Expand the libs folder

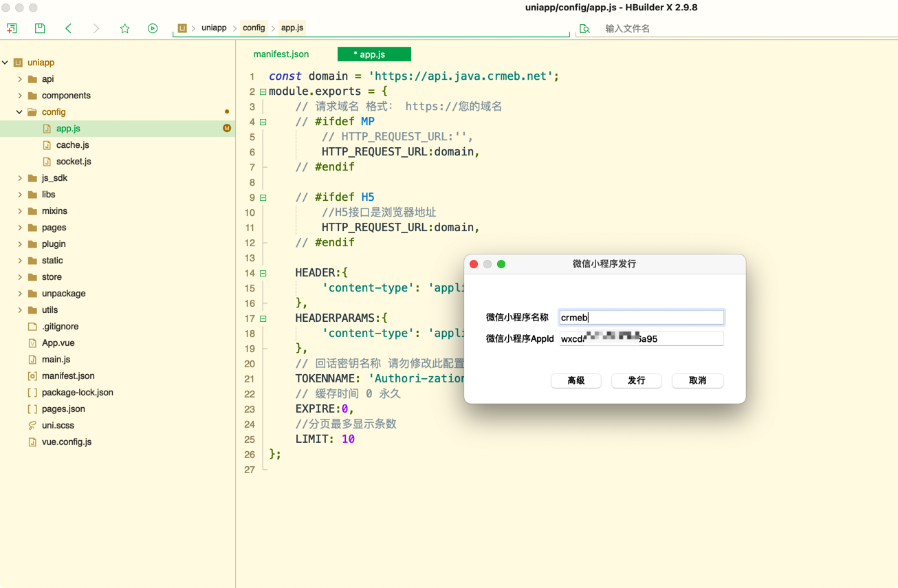coord(20,195)
